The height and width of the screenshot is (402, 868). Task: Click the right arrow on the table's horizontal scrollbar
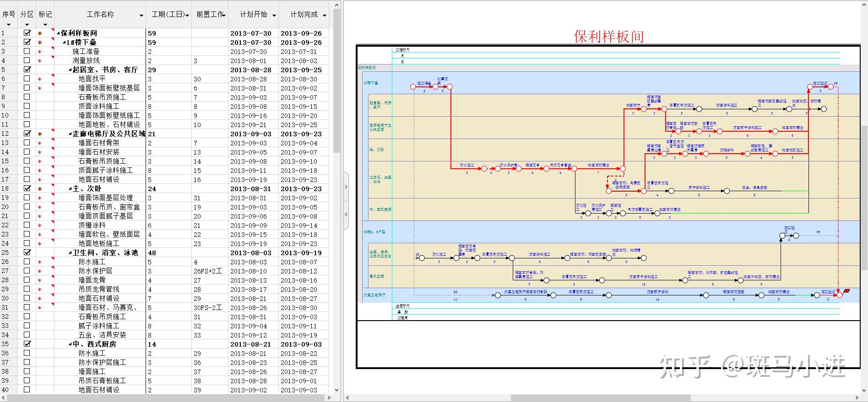pyautogui.click(x=329, y=398)
